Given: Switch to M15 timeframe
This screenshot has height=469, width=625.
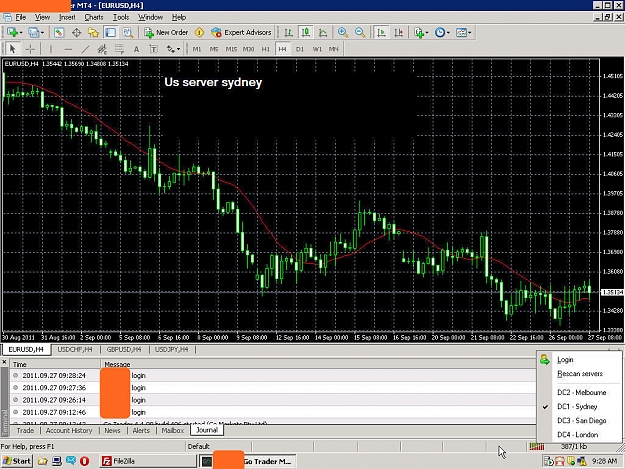Looking at the screenshot, I should point(231,49).
